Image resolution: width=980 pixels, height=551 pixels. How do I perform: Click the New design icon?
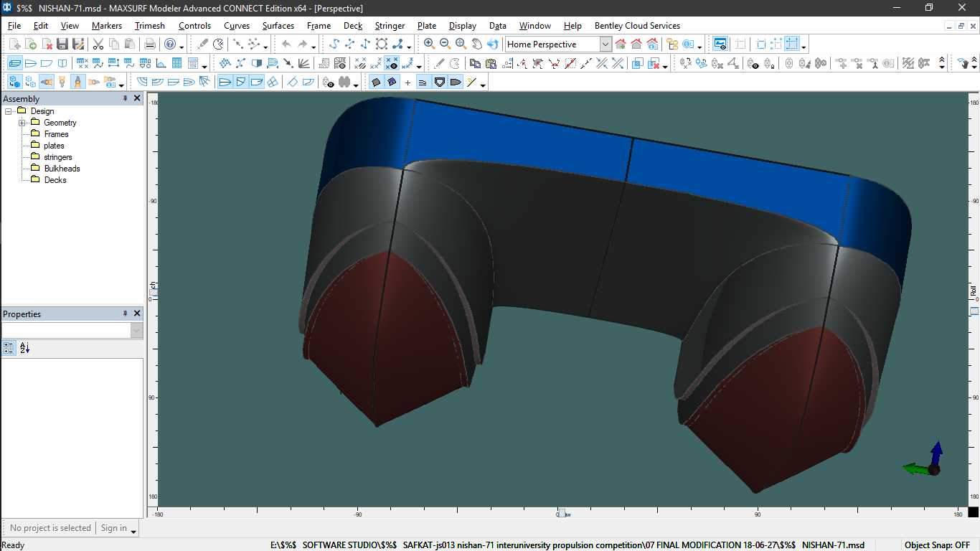[x=15, y=44]
